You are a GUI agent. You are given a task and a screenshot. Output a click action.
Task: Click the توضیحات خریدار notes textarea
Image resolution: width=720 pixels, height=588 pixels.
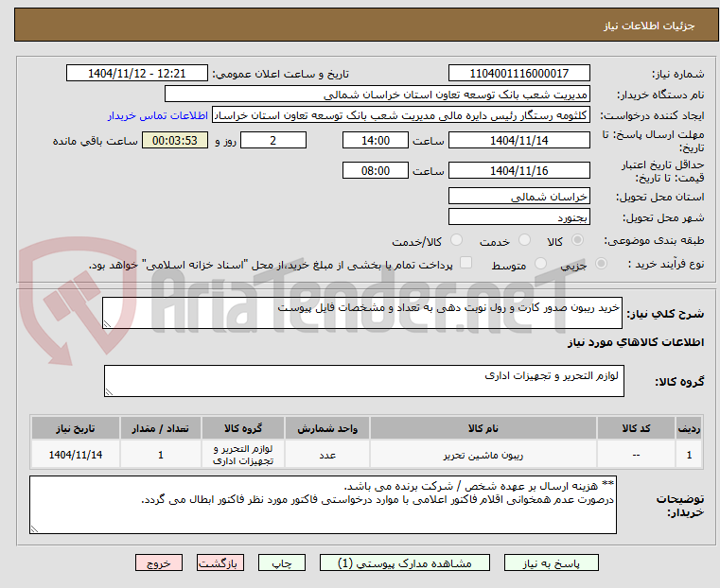[323, 505]
